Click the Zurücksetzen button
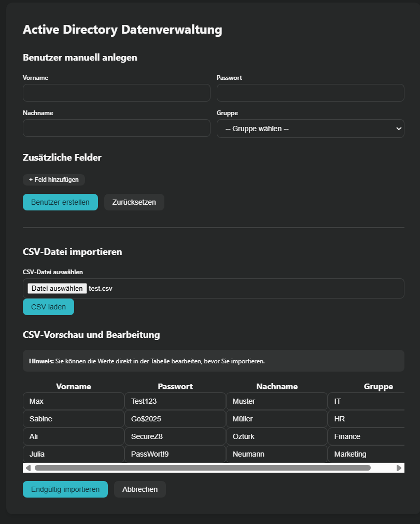This screenshot has width=420, height=524. [134, 202]
